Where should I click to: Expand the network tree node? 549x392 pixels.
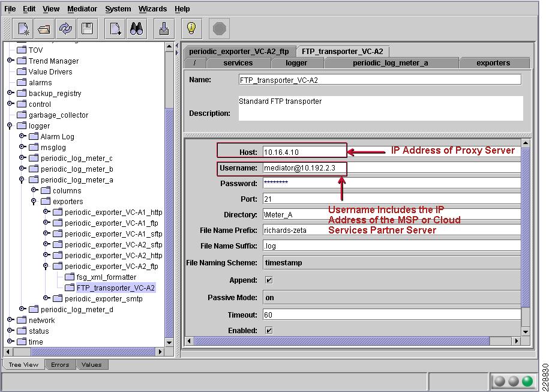(11, 319)
